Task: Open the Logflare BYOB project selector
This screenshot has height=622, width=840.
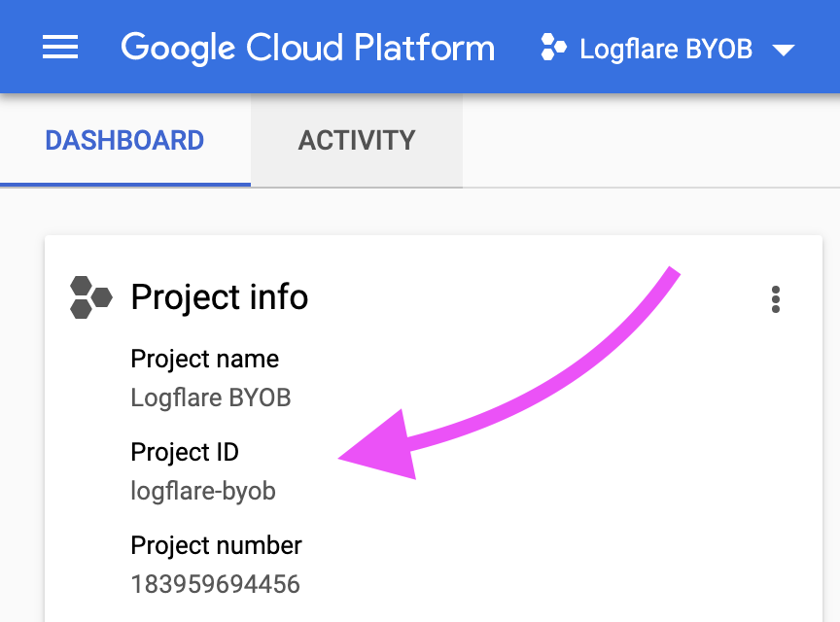Action: [x=666, y=49]
